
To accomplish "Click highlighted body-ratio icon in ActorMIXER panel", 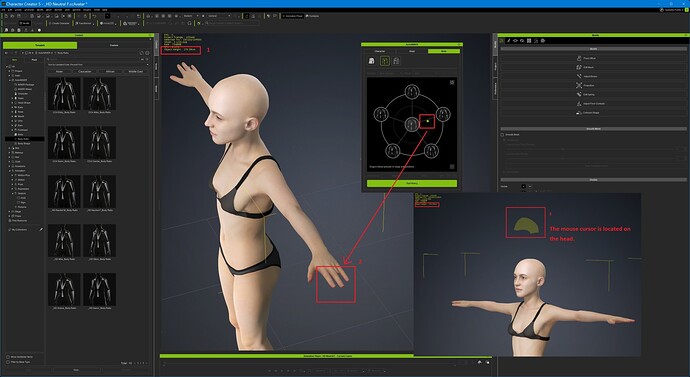I will (385, 61).
